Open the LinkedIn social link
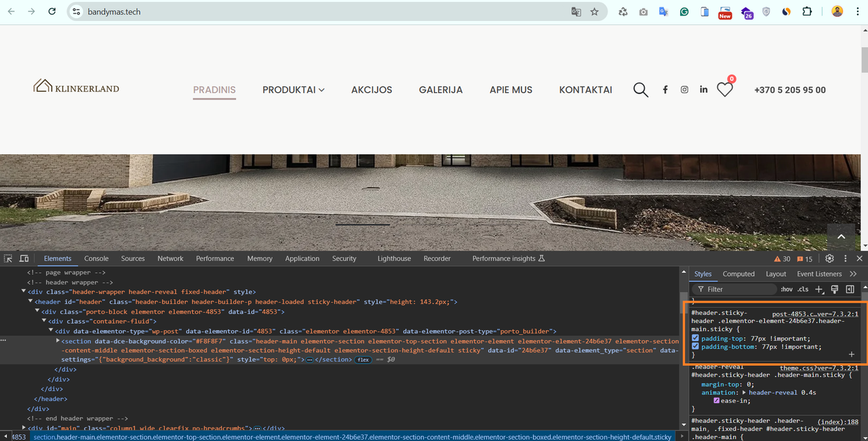This screenshot has width=868, height=441. (704, 89)
